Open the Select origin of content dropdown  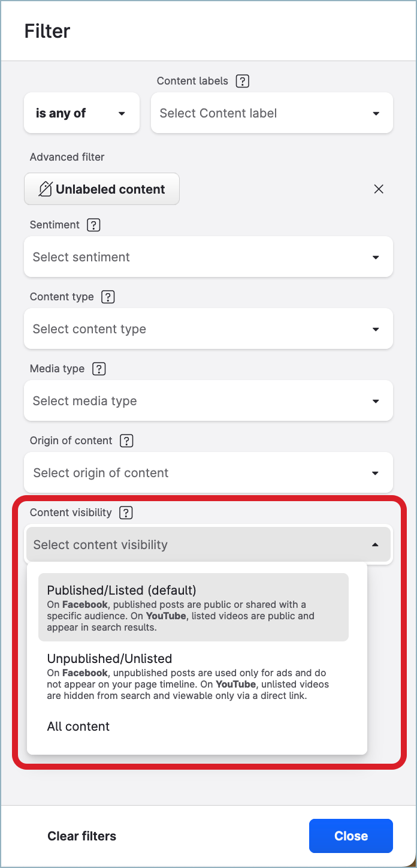208,472
